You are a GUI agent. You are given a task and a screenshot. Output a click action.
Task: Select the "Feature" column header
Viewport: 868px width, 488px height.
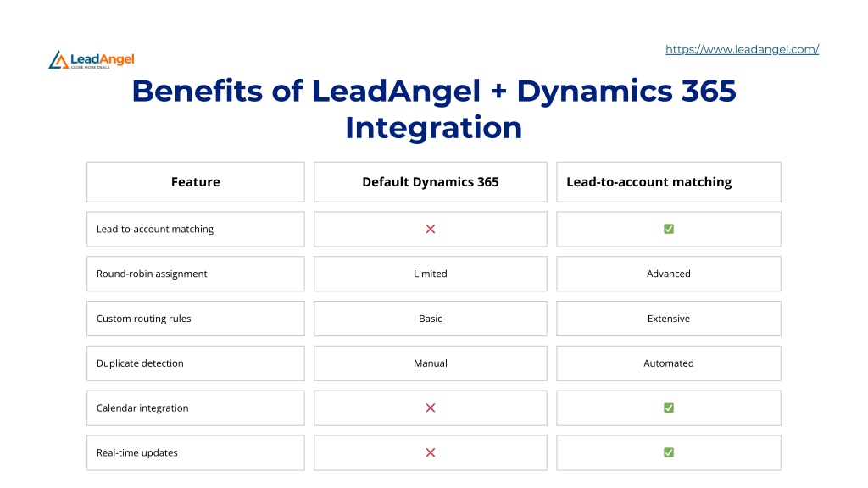click(x=196, y=182)
